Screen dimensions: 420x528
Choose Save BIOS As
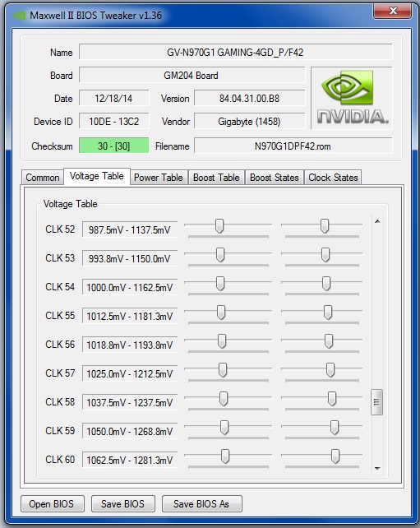[x=201, y=504]
